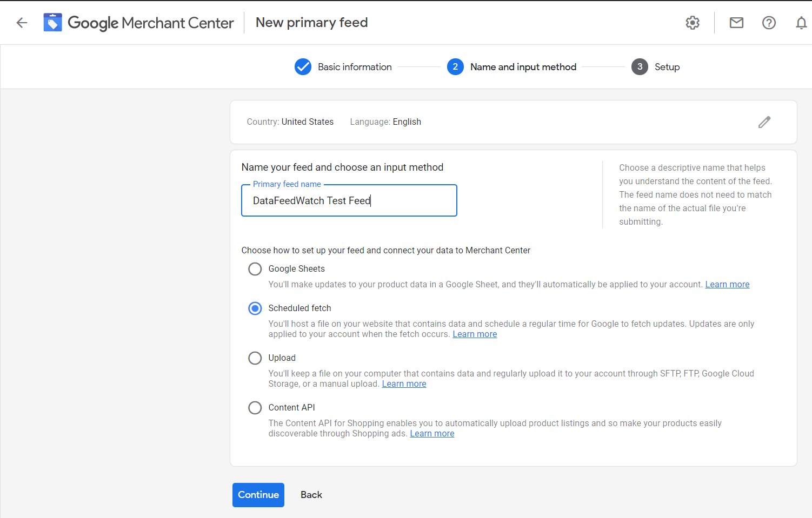Open Learn more about Scheduled fetch
Image resolution: width=812 pixels, height=518 pixels.
[475, 334]
